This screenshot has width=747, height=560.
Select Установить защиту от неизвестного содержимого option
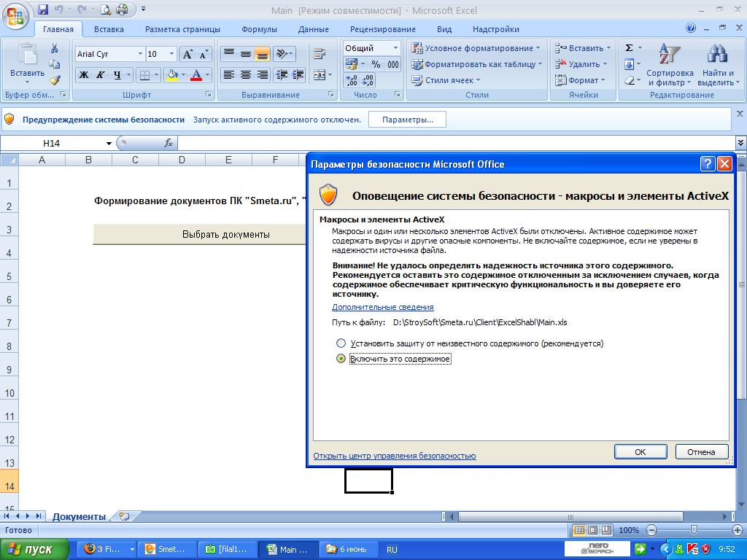click(341, 343)
